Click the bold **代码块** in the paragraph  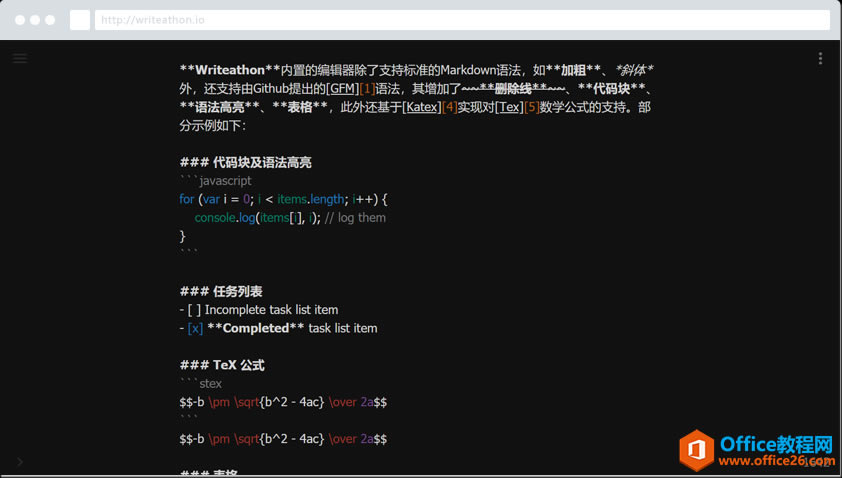point(612,89)
